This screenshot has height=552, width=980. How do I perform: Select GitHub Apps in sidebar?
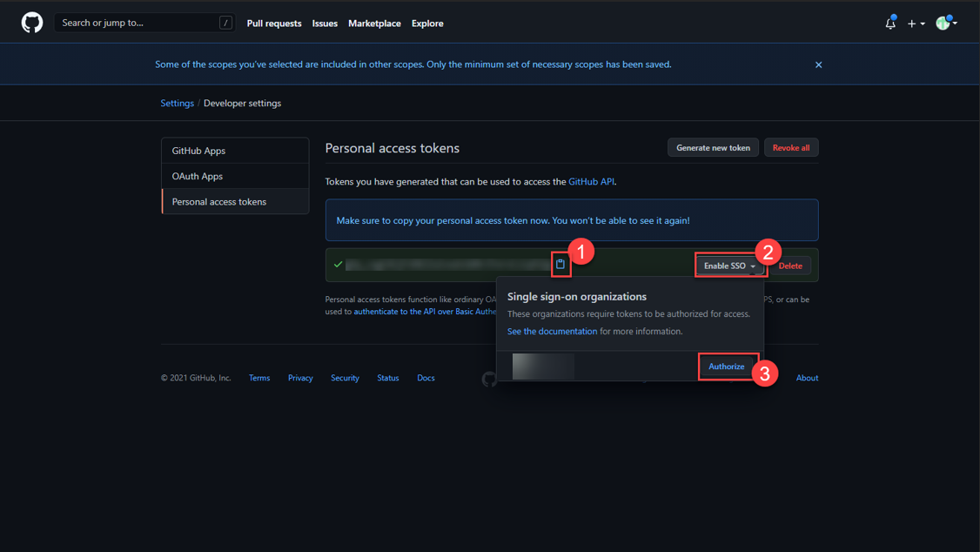coord(235,151)
